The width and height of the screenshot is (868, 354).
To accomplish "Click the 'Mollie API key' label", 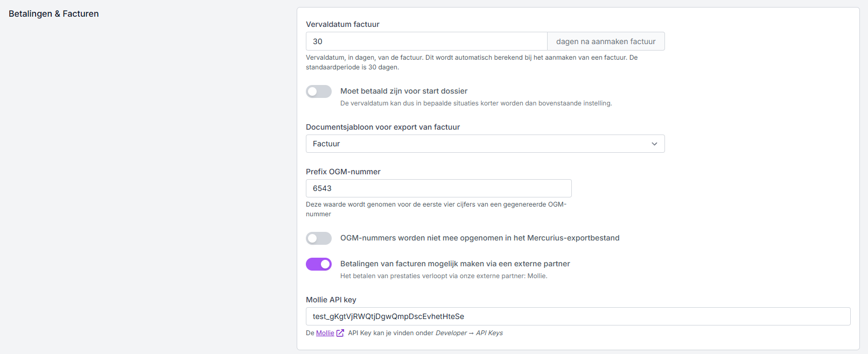I will pos(331,300).
